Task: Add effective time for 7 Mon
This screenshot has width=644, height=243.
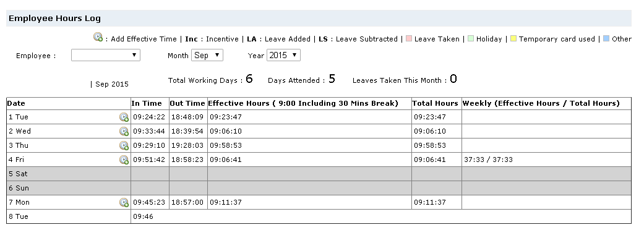Action: click(x=124, y=202)
